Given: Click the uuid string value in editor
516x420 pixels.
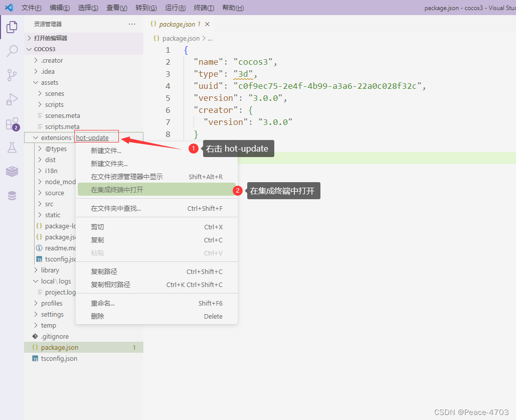Looking at the screenshot, I should pyautogui.click(x=327, y=86).
